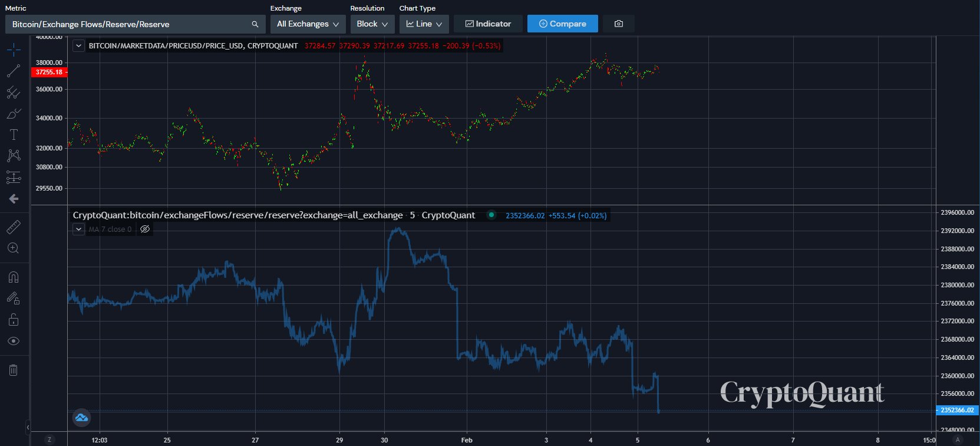Select the crosshair cursor tool
The height and width of the screenshot is (446, 980).
click(x=14, y=50)
